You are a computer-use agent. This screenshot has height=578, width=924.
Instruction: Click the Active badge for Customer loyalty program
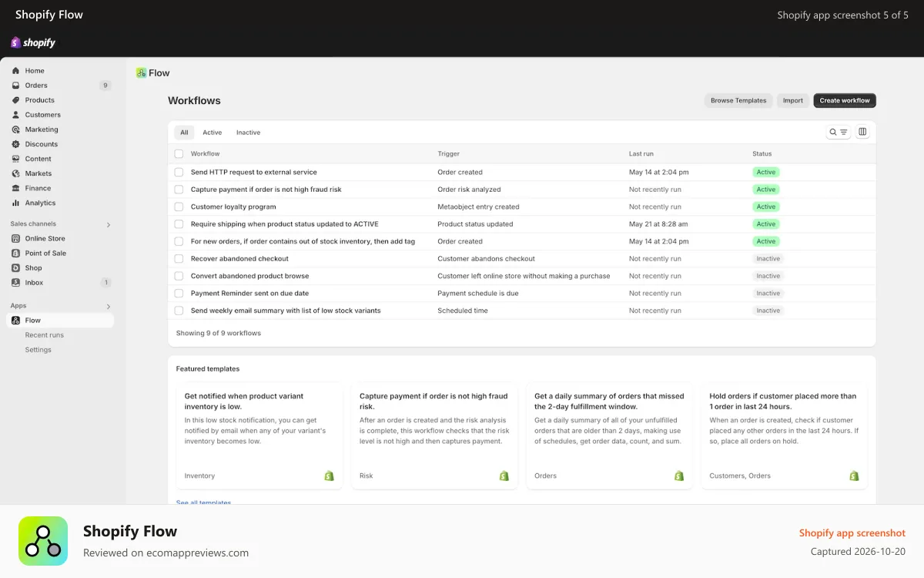click(x=766, y=207)
